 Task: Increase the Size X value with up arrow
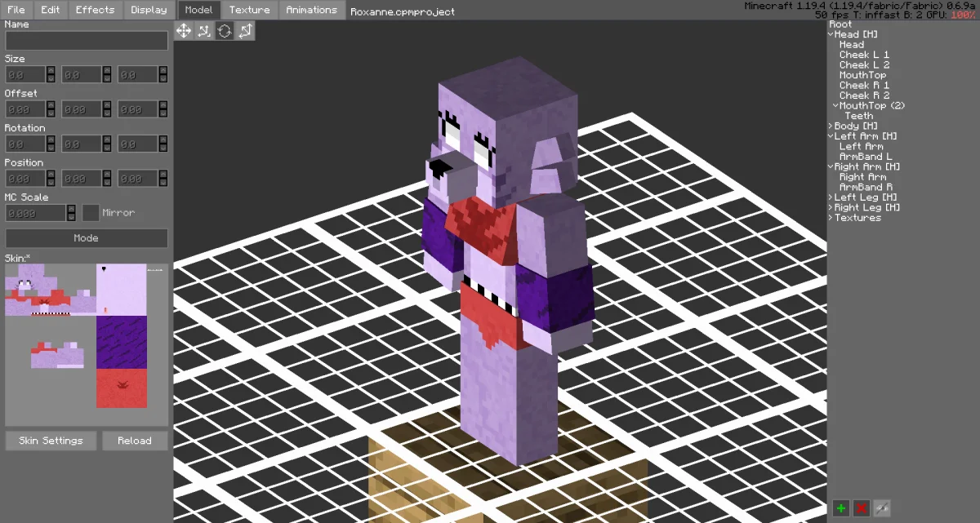pyautogui.click(x=50, y=71)
